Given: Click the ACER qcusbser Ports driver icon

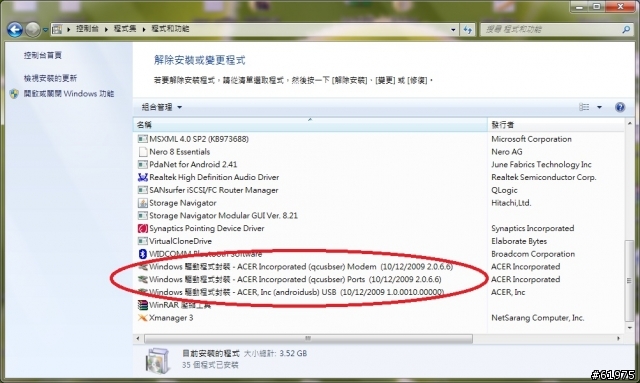Looking at the screenshot, I should click(x=142, y=279).
